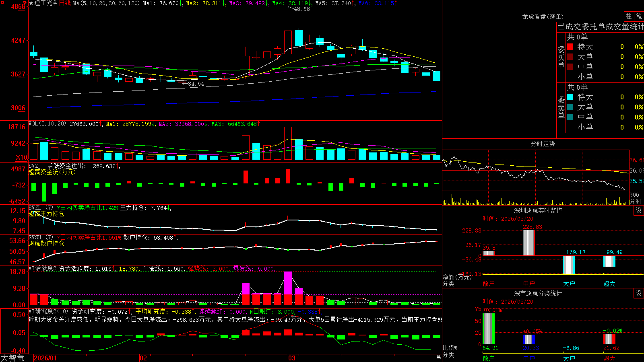Toggle the 笔 tick-mode button
Screen dimensions: 644x362
pos(639,16)
